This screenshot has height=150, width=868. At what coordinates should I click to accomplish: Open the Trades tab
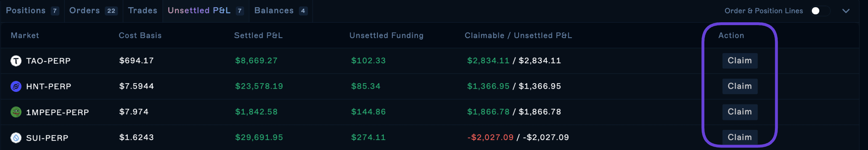coord(143,11)
